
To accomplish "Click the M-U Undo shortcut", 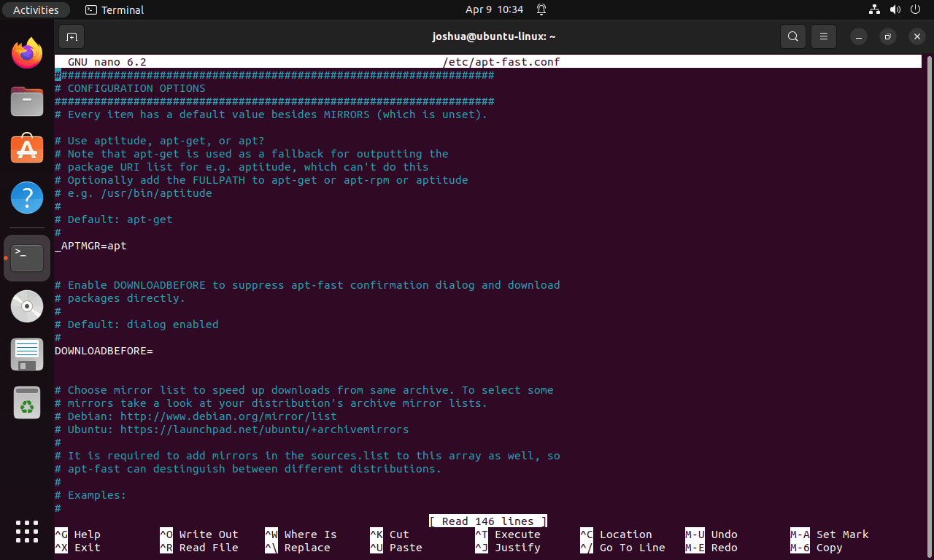I will tap(711, 534).
